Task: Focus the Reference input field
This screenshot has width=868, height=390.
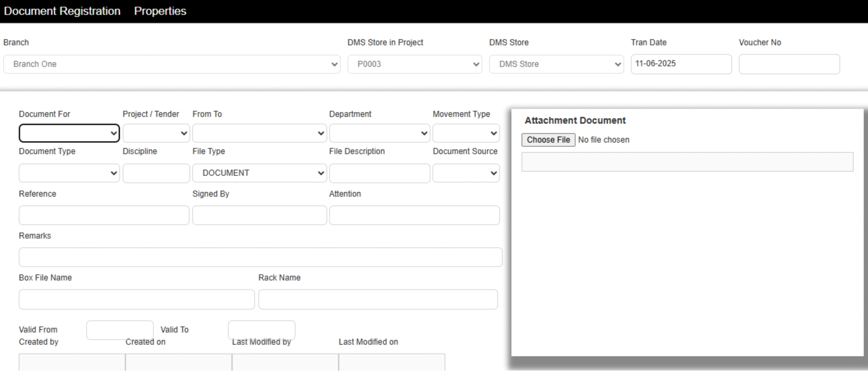Action: point(104,215)
